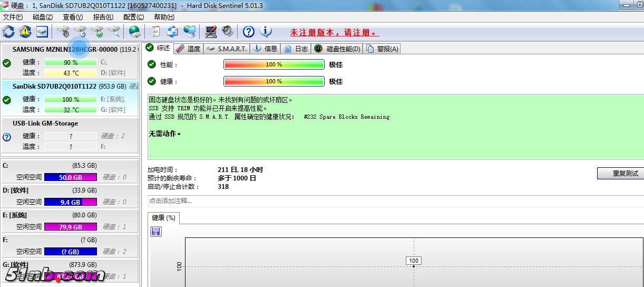
Task: Open the 文件(F) menu
Action: tap(13, 17)
